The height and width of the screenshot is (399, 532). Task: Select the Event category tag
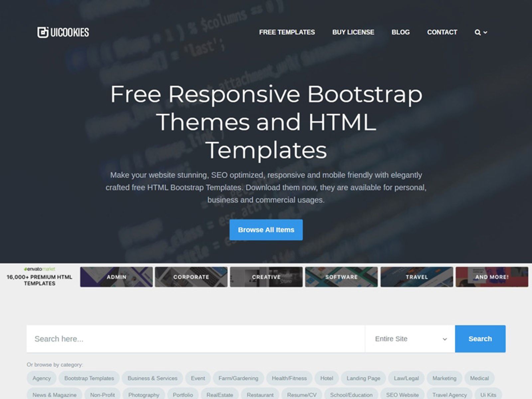click(x=198, y=378)
